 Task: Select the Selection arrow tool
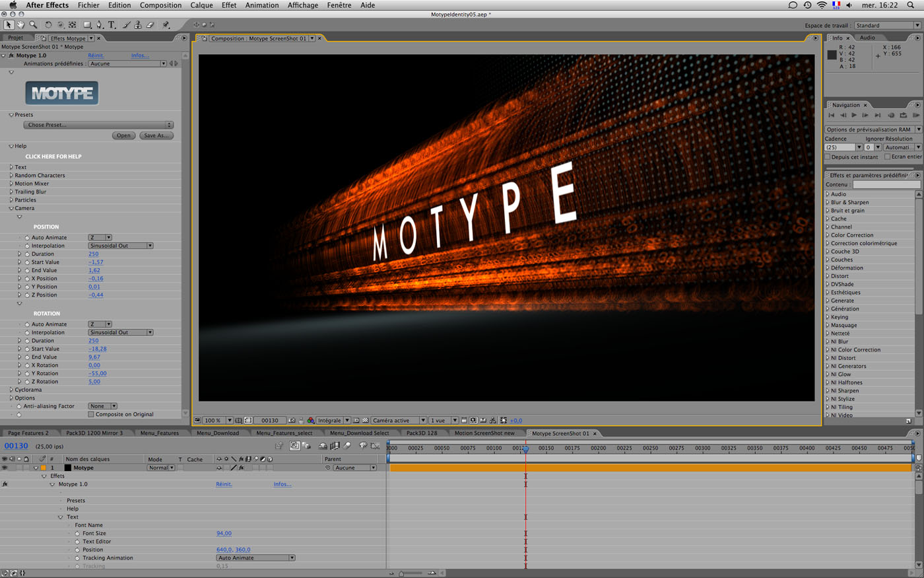tap(8, 25)
